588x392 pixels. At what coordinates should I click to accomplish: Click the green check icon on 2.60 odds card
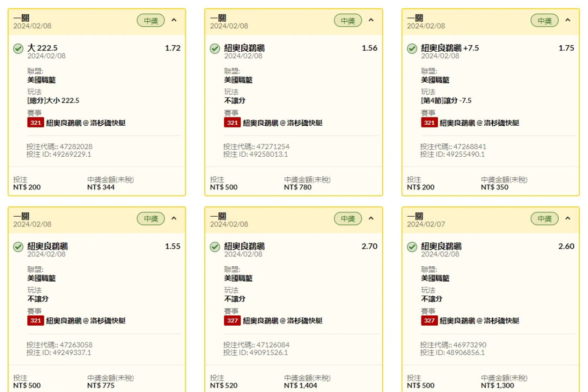point(412,247)
